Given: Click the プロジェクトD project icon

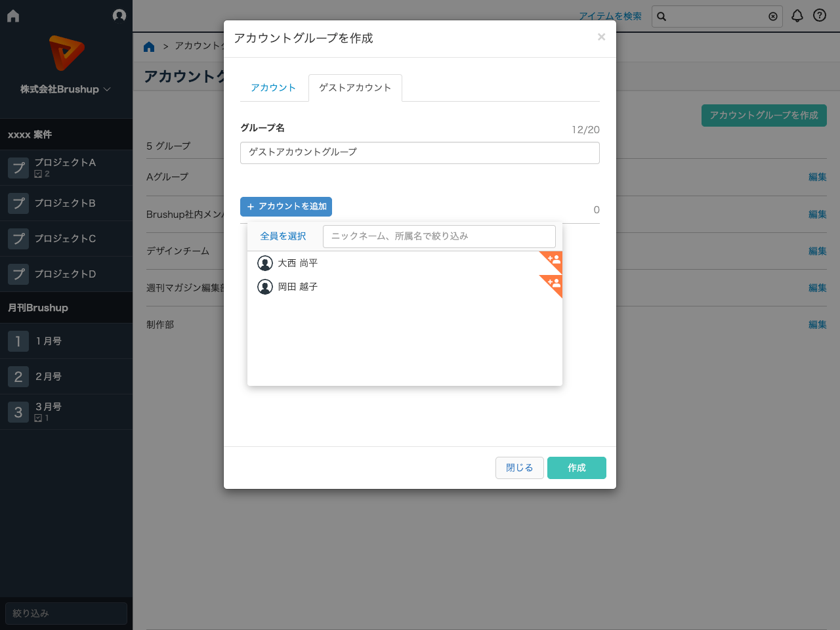Looking at the screenshot, I should point(18,274).
